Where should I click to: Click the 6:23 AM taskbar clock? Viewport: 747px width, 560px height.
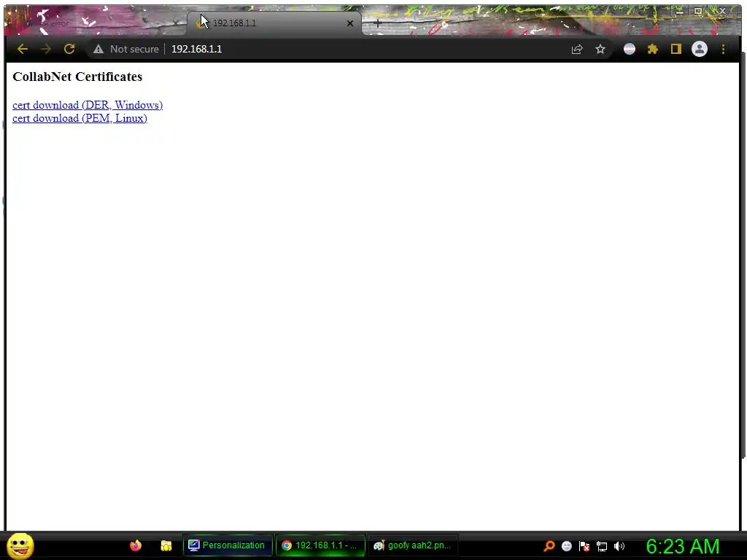coord(683,546)
